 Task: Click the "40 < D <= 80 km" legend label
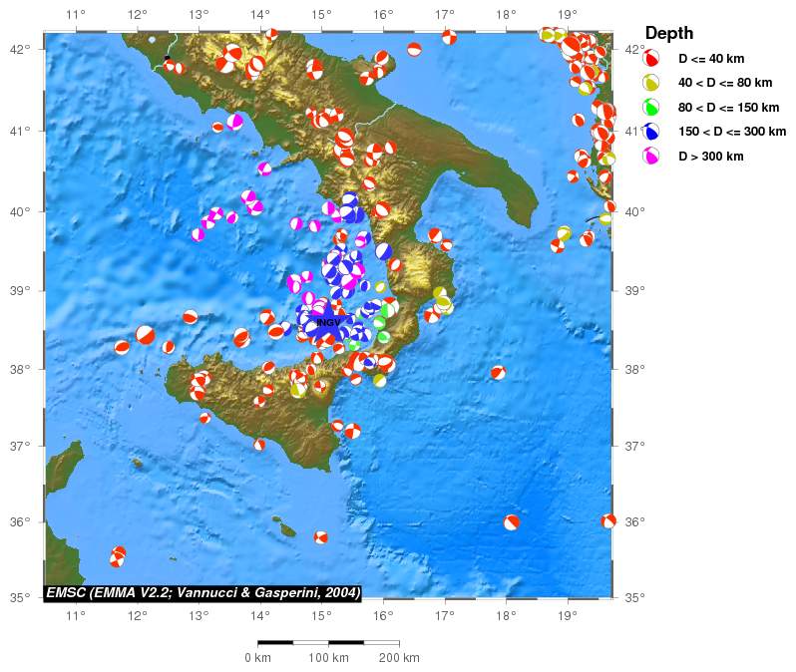coord(725,83)
